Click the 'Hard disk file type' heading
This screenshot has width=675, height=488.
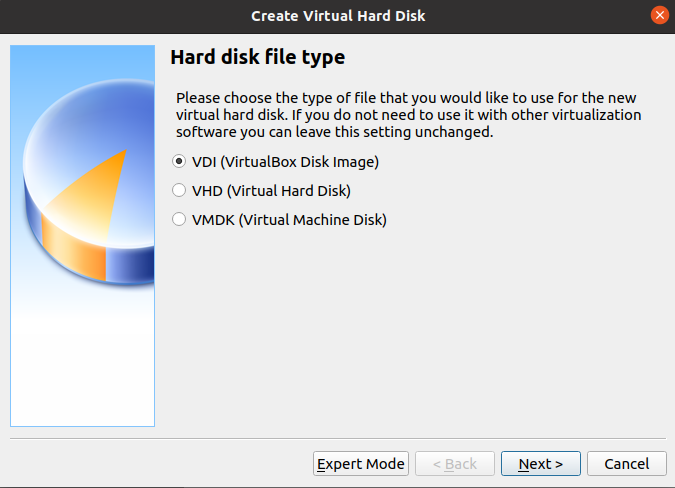click(258, 57)
